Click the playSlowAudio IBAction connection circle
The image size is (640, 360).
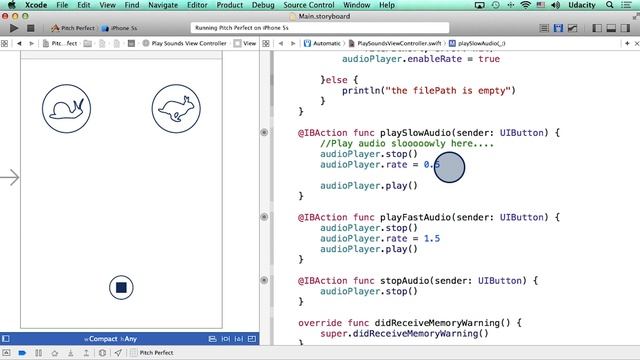pyautogui.click(x=264, y=132)
